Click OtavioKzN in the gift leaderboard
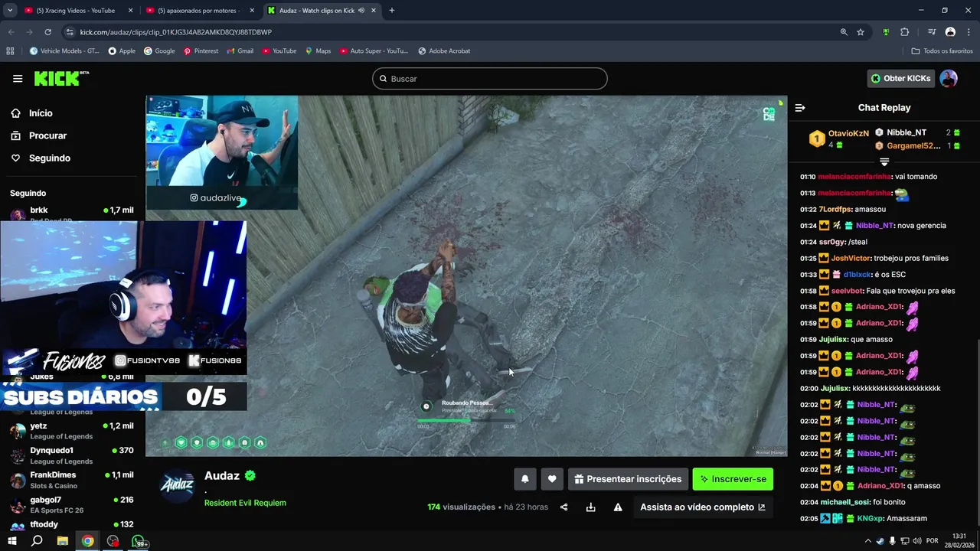This screenshot has width=980, height=551. 848,133
